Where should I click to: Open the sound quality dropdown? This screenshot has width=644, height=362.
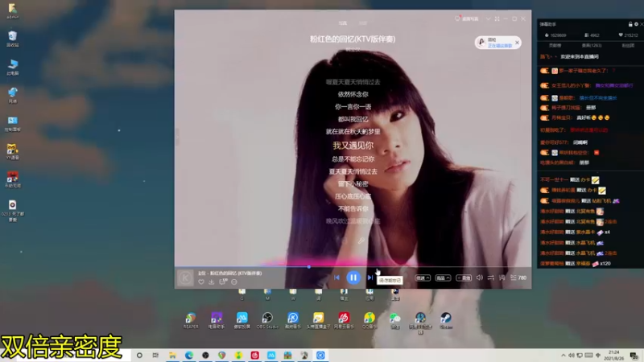click(443, 278)
